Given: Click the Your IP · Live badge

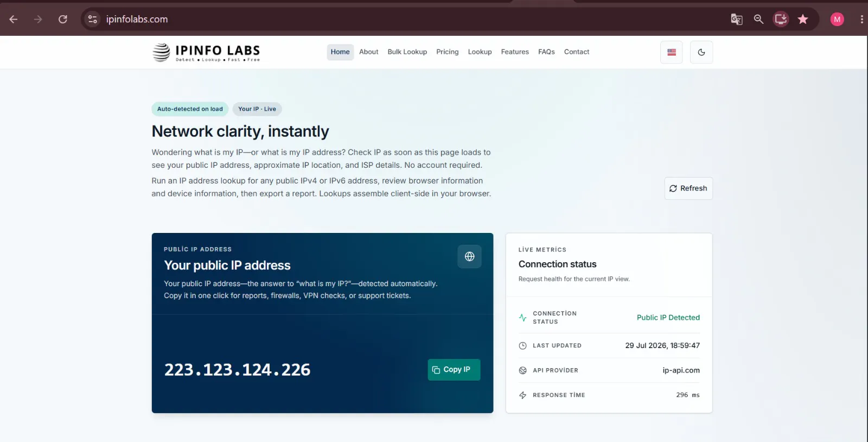Looking at the screenshot, I should click(x=257, y=109).
